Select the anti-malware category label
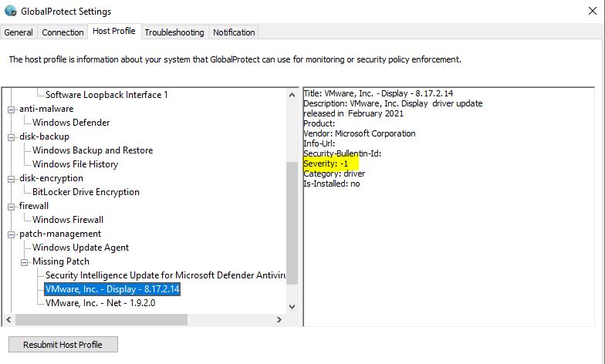The height and width of the screenshot is (364, 605). pyautogui.click(x=46, y=109)
